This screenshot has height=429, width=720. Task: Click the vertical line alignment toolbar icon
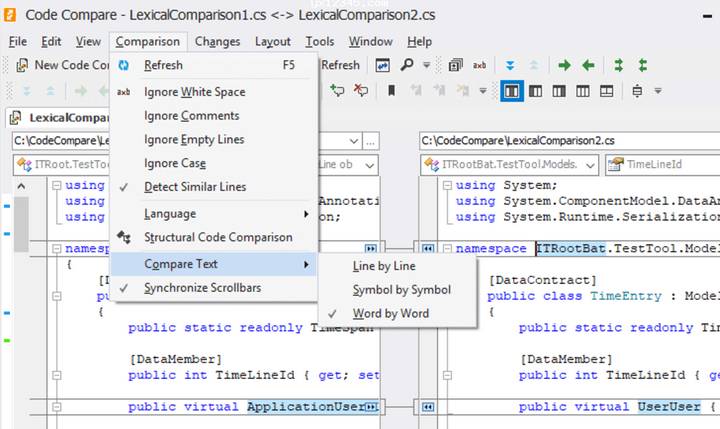(x=637, y=91)
